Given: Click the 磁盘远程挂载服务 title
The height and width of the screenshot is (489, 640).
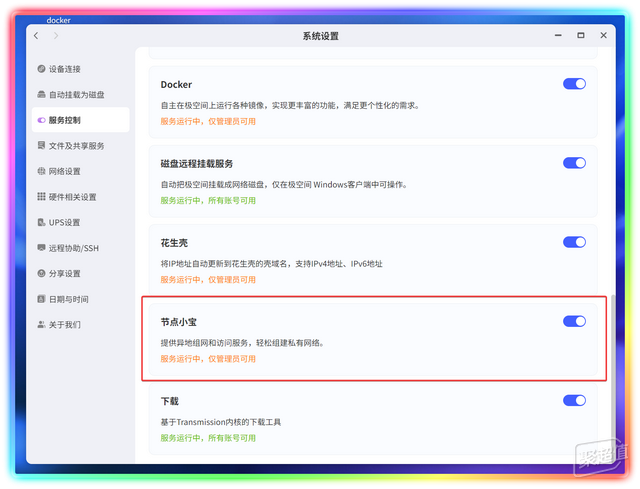Looking at the screenshot, I should 197,164.
